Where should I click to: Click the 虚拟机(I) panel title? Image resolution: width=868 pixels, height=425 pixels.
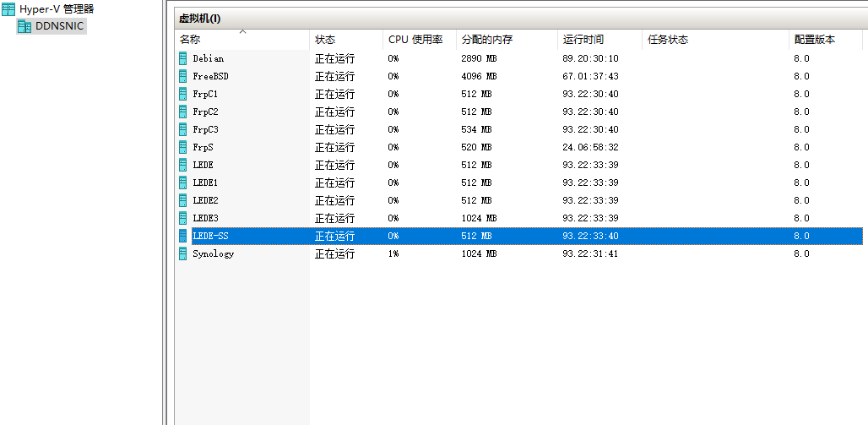point(199,19)
